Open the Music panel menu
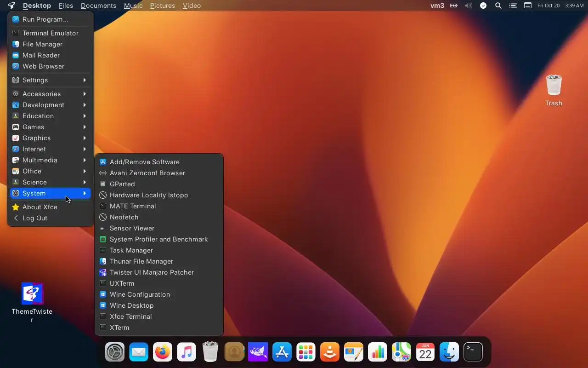 tap(133, 6)
